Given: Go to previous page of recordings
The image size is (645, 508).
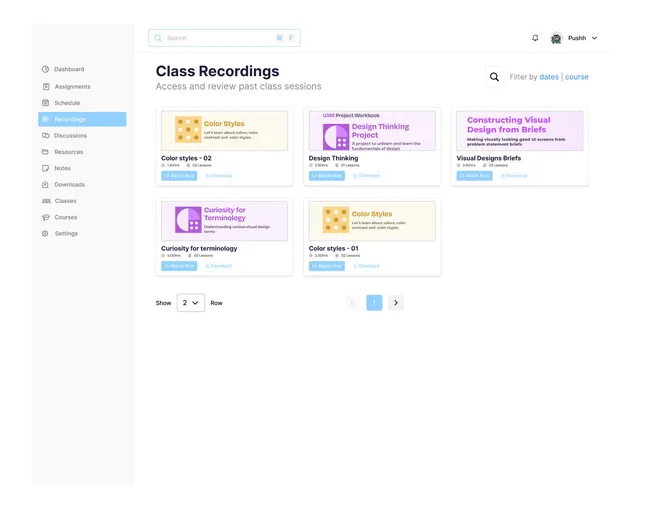Looking at the screenshot, I should click(353, 303).
